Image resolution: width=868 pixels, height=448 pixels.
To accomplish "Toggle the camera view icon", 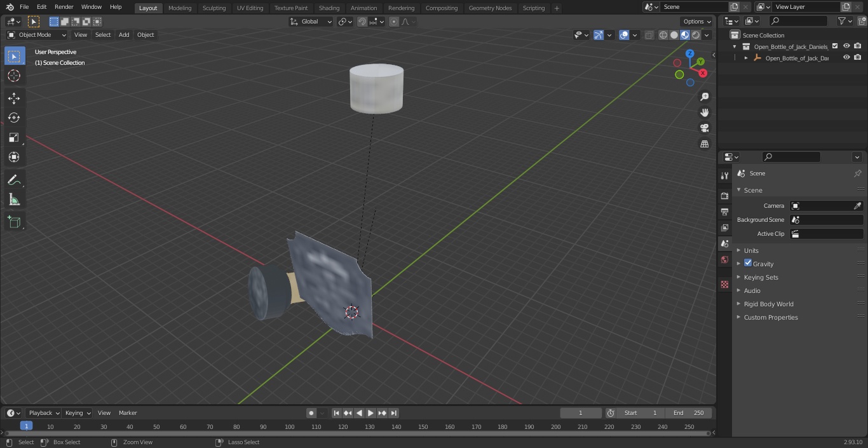I will click(x=704, y=128).
